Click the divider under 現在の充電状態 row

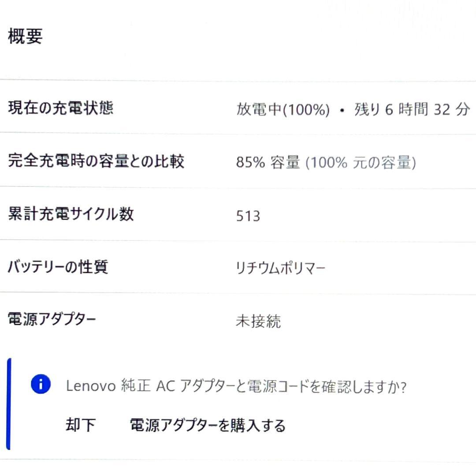pyautogui.click(x=238, y=131)
